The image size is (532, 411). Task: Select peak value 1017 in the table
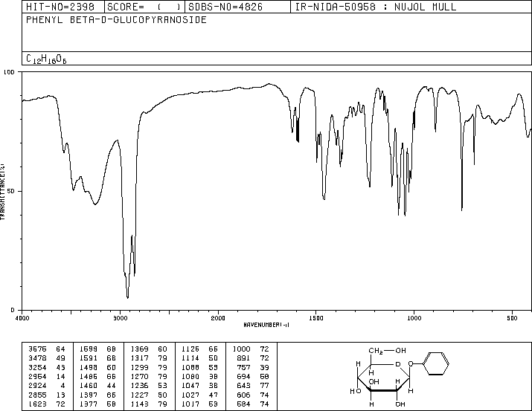click(190, 404)
